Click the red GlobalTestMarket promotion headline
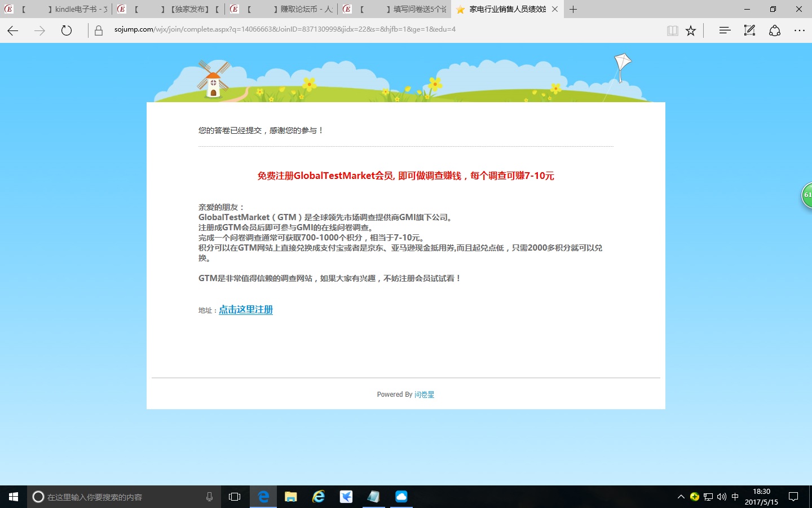 click(x=405, y=176)
